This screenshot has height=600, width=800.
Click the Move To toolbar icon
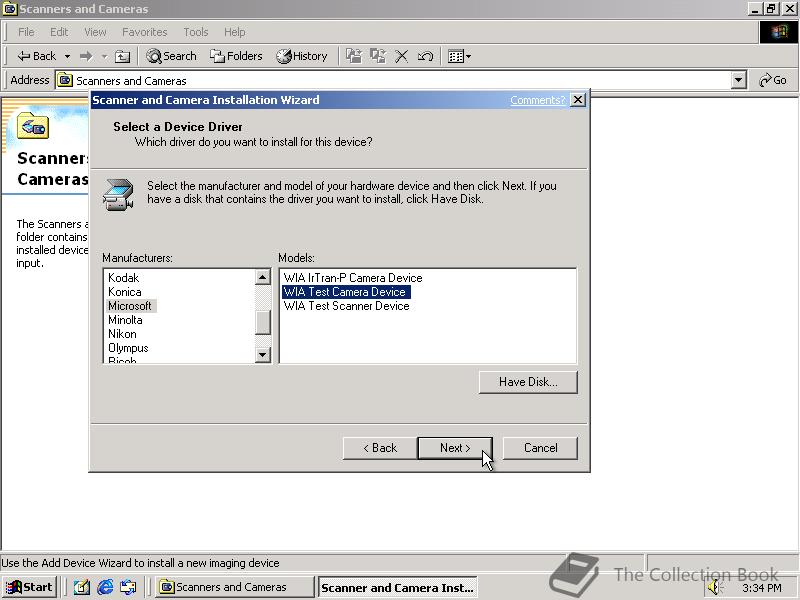[354, 56]
